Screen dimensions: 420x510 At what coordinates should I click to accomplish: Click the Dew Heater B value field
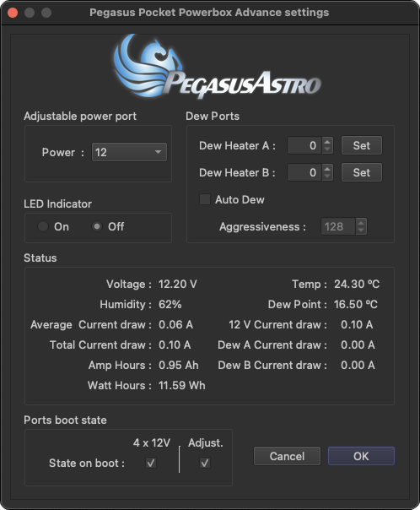[304, 172]
